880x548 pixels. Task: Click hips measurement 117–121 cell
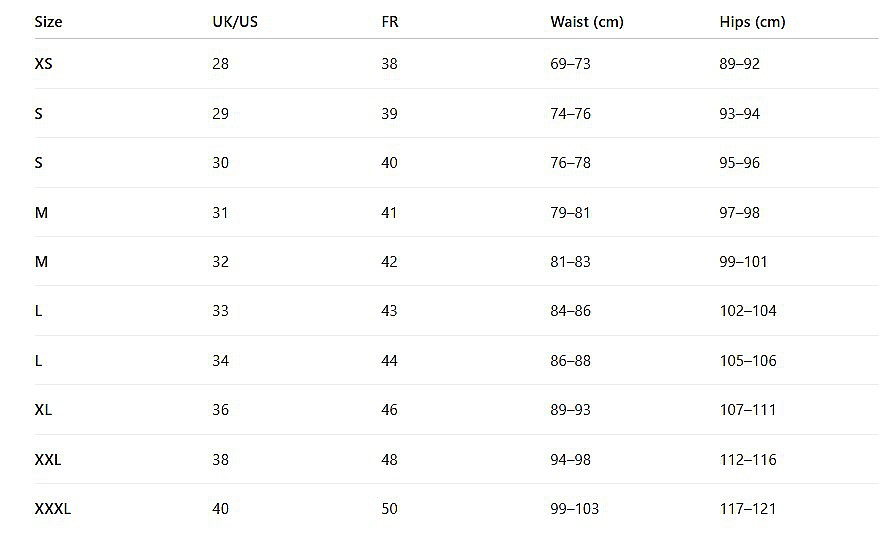click(x=748, y=509)
